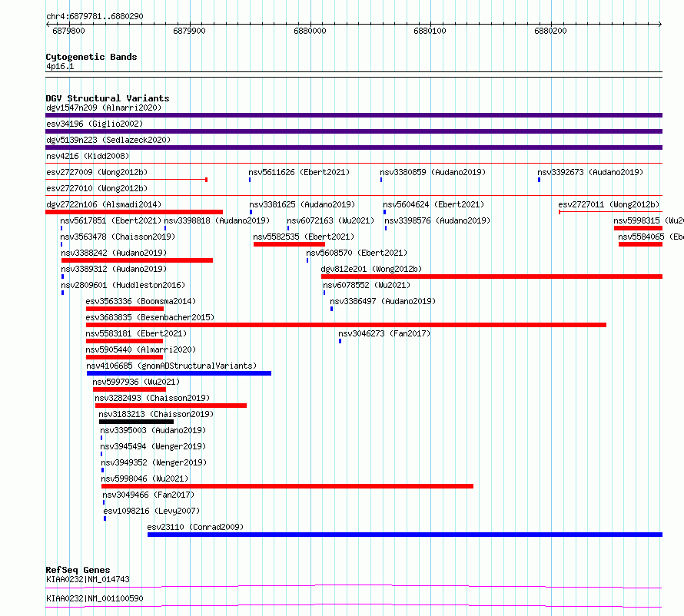Click the 6880200 ruler position label

[x=550, y=31]
